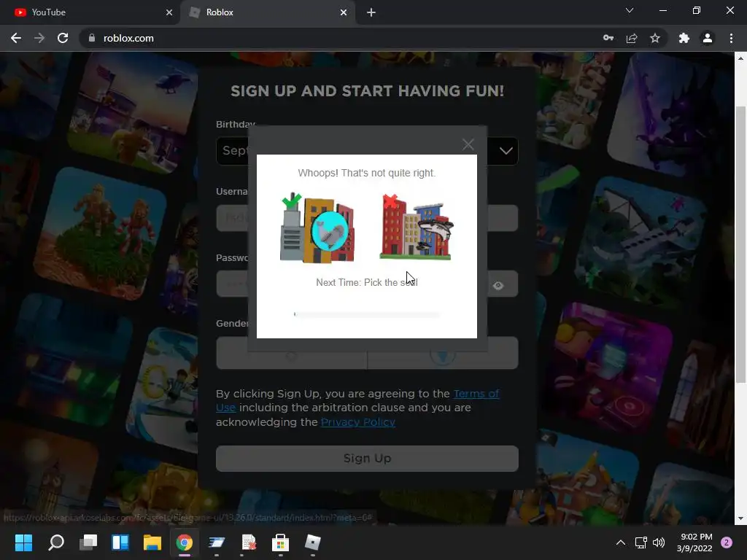Open the Chrome extensions puzzle icon

click(x=684, y=38)
